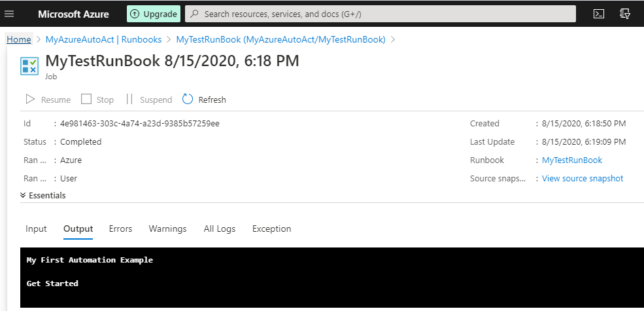Collapse the Essentials section
The width and height of the screenshot is (644, 311).
click(43, 195)
